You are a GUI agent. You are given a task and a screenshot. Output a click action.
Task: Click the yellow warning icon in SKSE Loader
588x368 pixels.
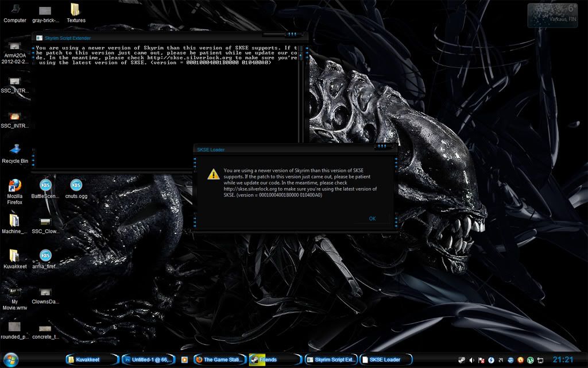pos(214,174)
